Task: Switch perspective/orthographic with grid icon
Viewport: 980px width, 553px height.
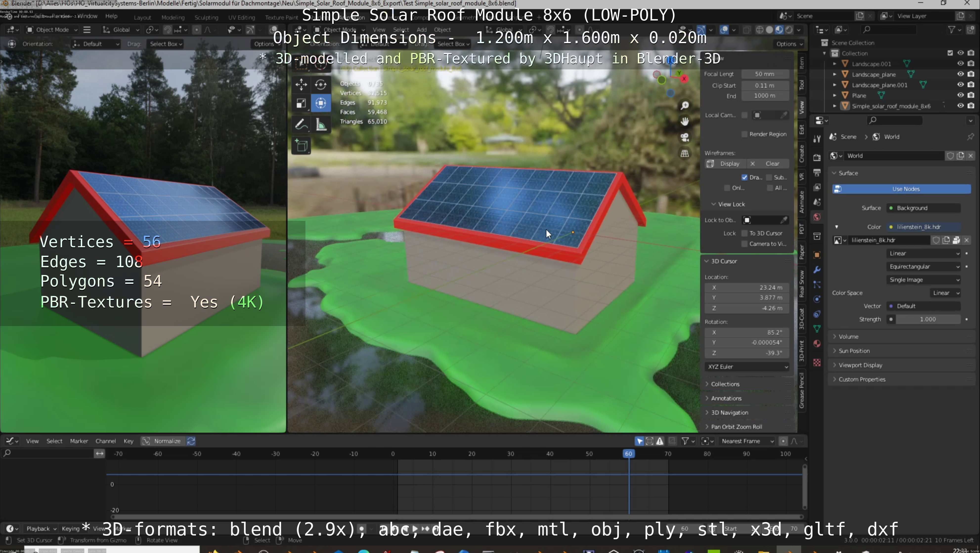Action: point(685,153)
